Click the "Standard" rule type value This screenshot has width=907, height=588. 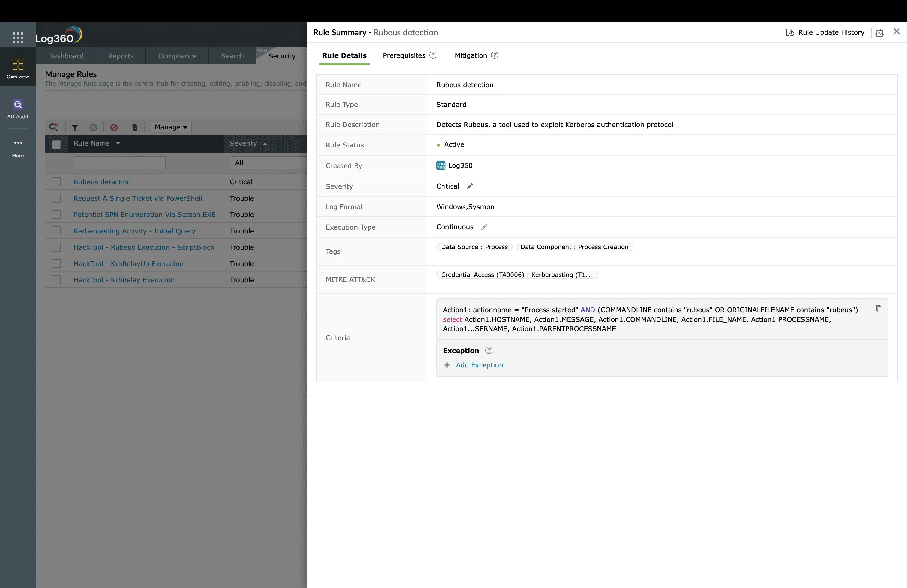451,105
